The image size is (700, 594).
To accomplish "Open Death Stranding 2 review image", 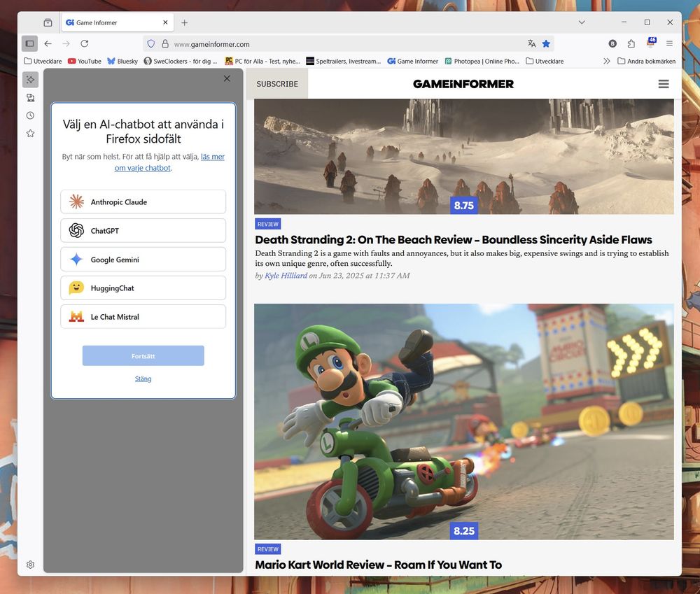I will coord(464,156).
